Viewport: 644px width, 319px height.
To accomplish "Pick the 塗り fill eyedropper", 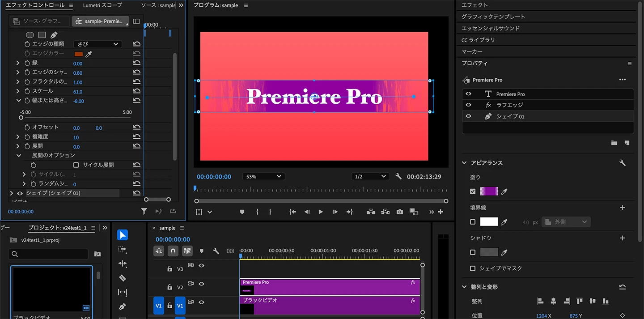I will pos(504,191).
